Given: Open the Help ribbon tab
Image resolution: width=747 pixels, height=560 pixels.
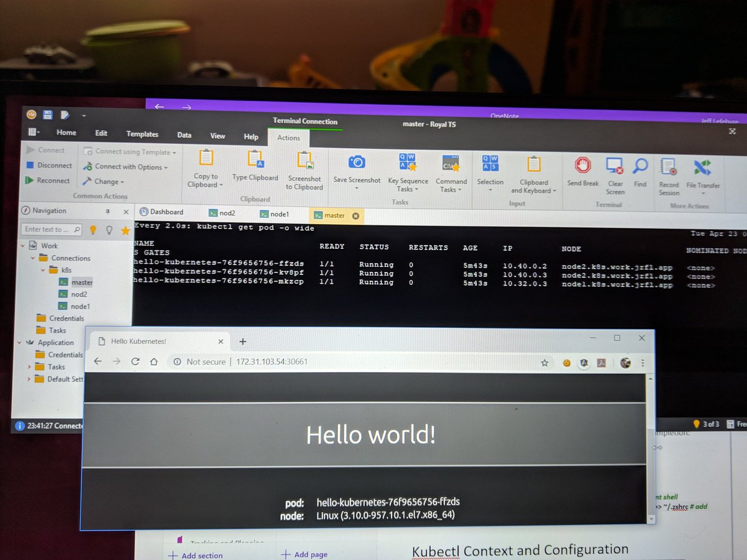Looking at the screenshot, I should pos(251,137).
